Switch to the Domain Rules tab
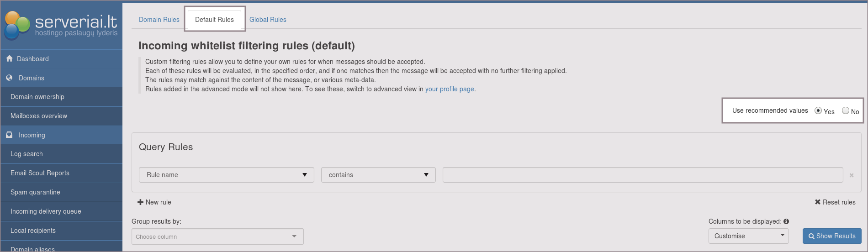Image resolution: width=868 pixels, height=252 pixels. coord(159,20)
